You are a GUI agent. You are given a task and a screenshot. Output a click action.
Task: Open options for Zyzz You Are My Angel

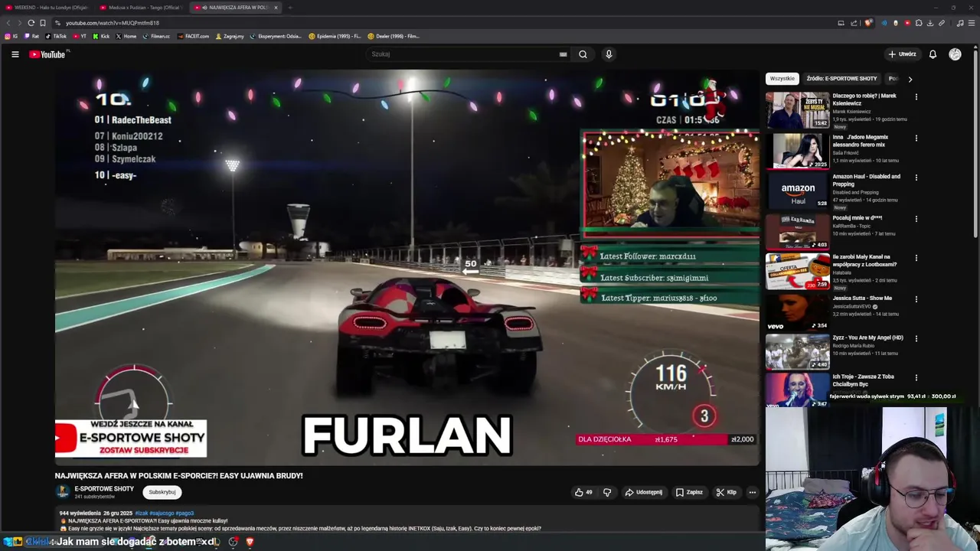pos(916,338)
